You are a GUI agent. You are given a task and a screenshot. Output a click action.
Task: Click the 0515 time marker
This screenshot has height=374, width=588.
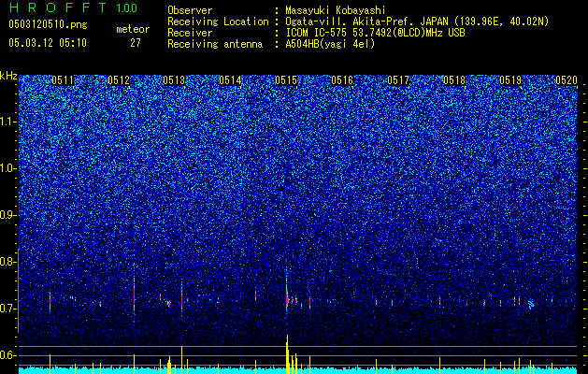coord(286,80)
